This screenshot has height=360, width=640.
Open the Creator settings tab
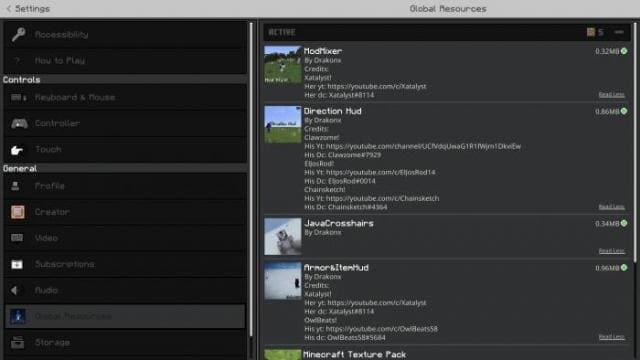click(125, 212)
